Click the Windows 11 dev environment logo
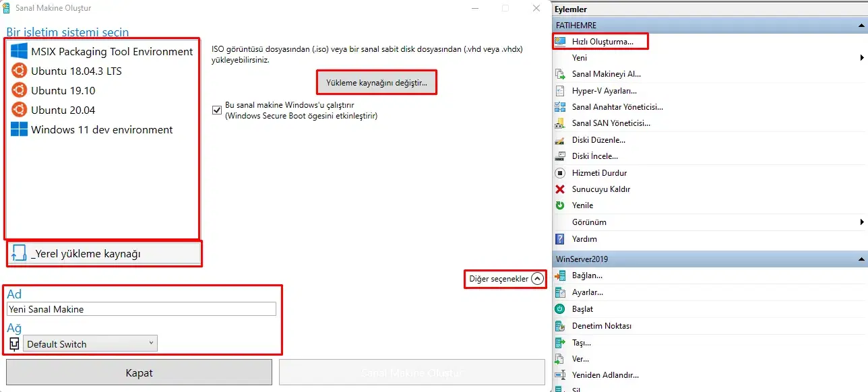868x392 pixels. coord(19,129)
